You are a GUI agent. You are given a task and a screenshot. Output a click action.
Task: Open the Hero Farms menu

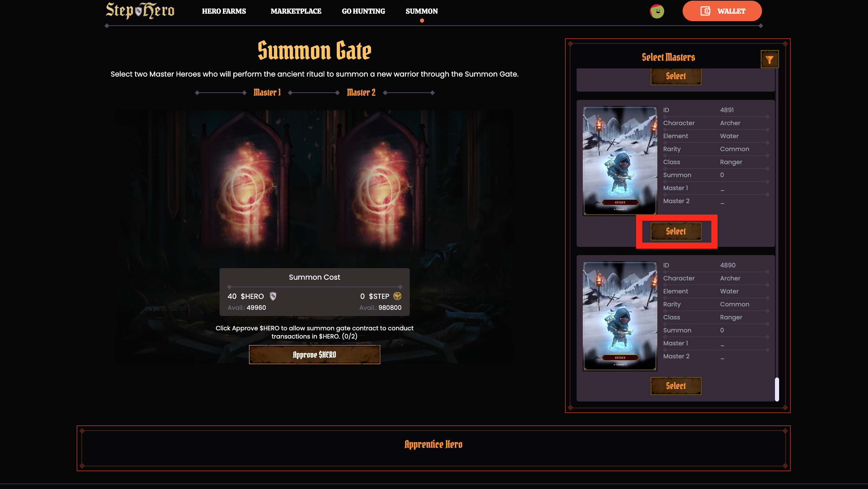point(224,11)
